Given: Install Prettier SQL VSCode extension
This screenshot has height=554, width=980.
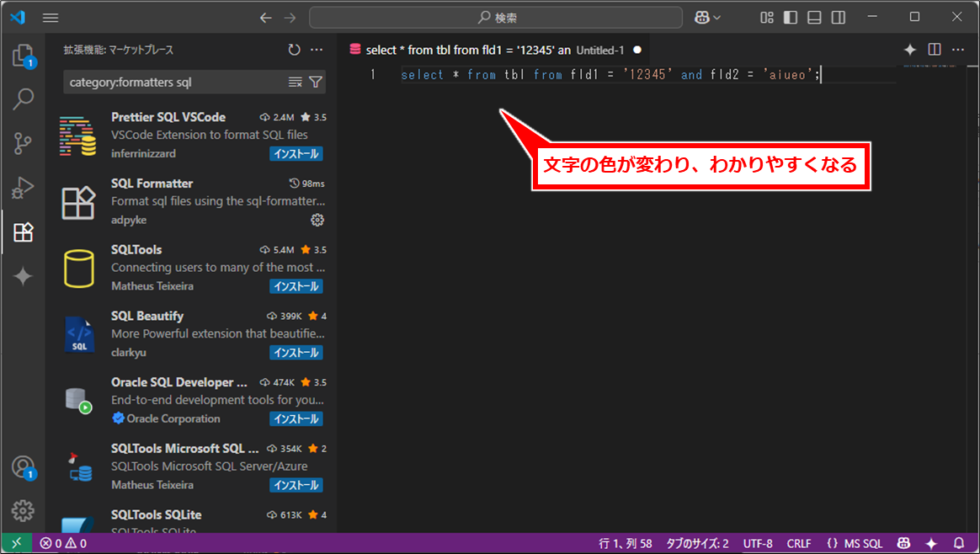Looking at the screenshot, I should [x=296, y=154].
